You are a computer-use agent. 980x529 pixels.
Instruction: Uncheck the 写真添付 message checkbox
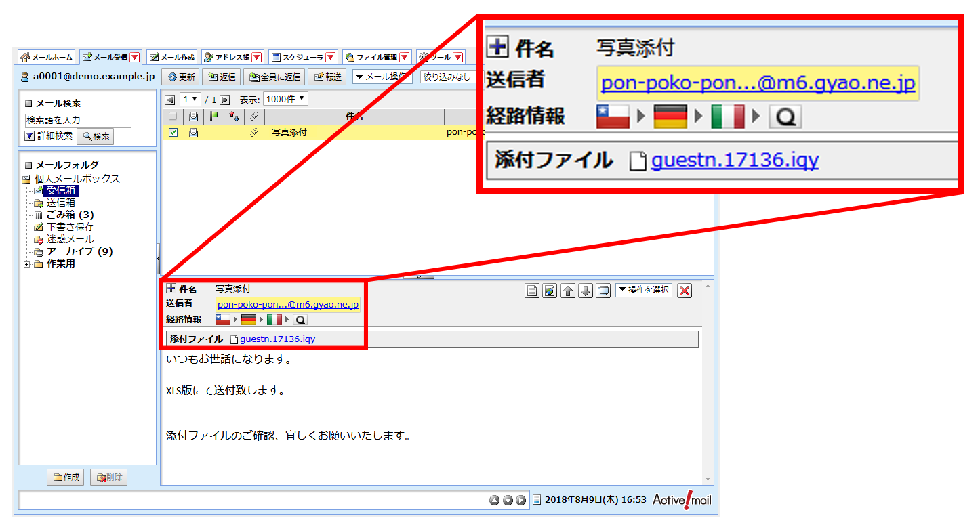[x=171, y=133]
